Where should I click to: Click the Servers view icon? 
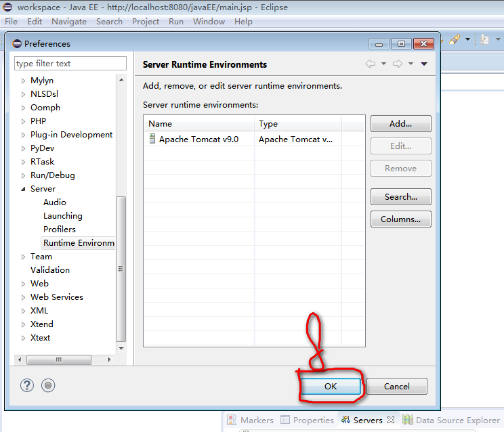pos(346,420)
